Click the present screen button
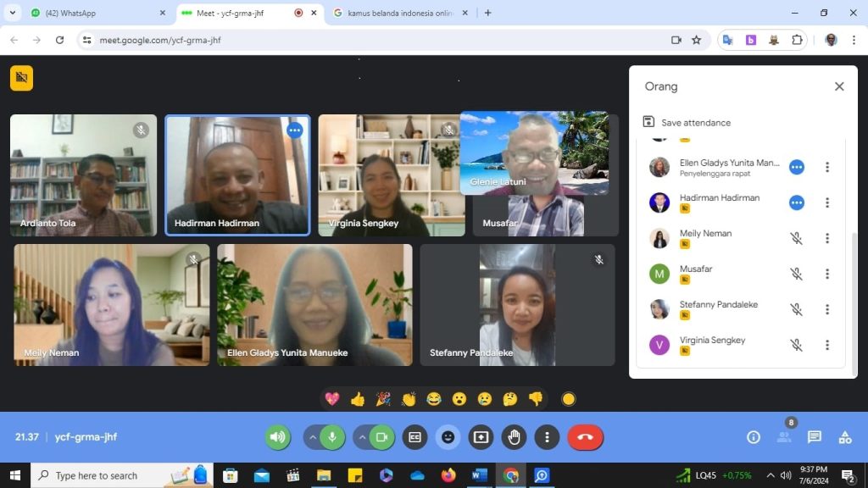This screenshot has height=488, width=868. coord(481,437)
